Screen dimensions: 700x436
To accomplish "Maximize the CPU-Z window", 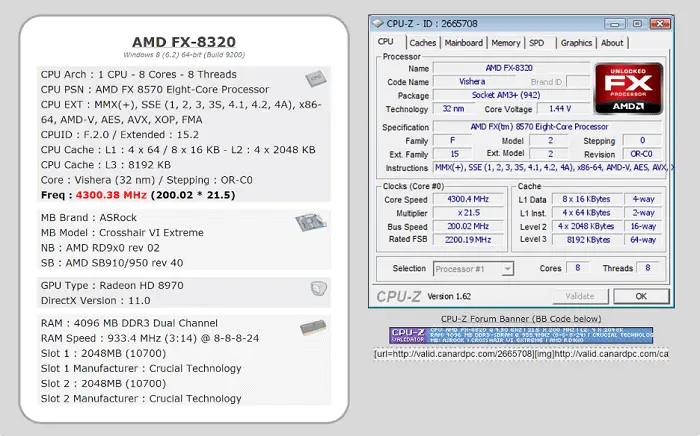I will pos(638,24).
